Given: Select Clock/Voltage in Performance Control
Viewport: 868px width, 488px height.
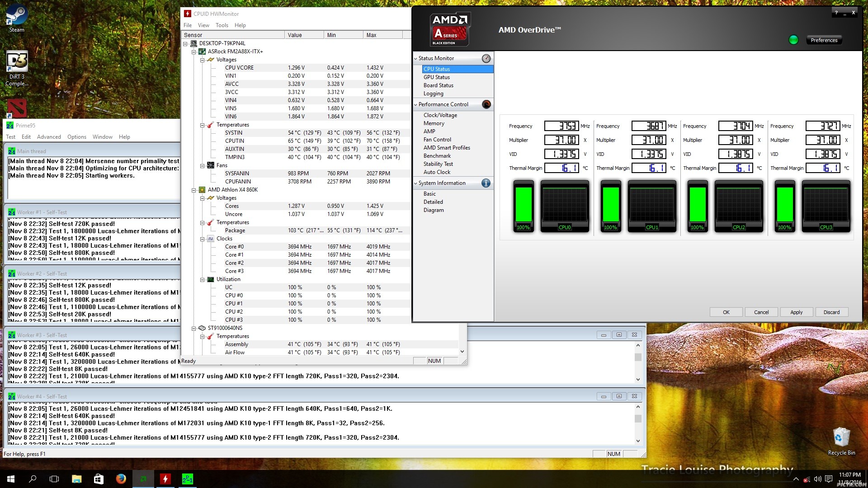Looking at the screenshot, I should tap(440, 115).
